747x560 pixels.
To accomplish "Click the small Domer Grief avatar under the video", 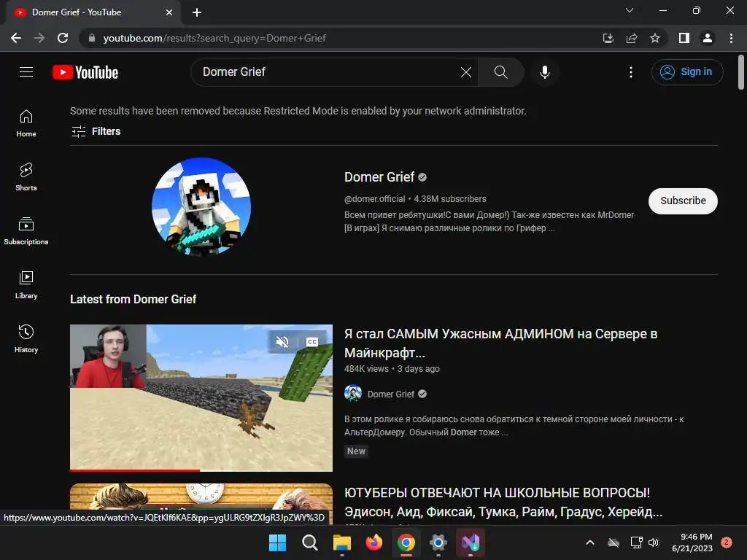I will (x=353, y=393).
